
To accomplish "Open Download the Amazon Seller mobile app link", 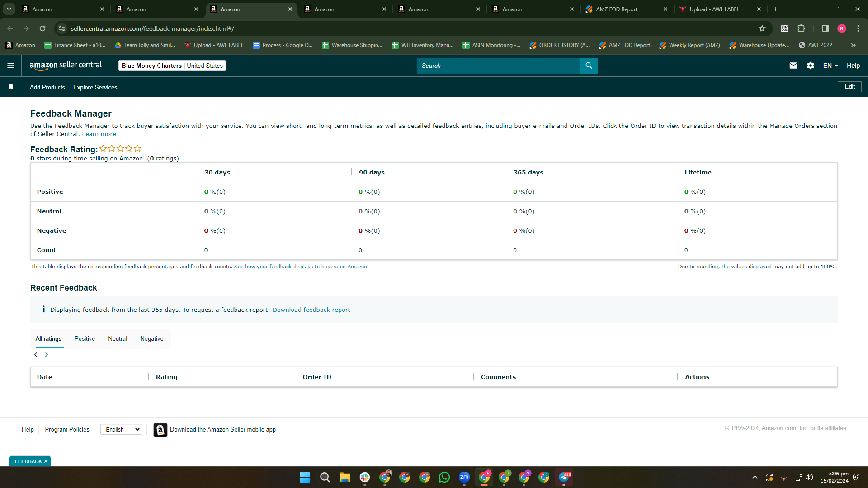I will (223, 430).
